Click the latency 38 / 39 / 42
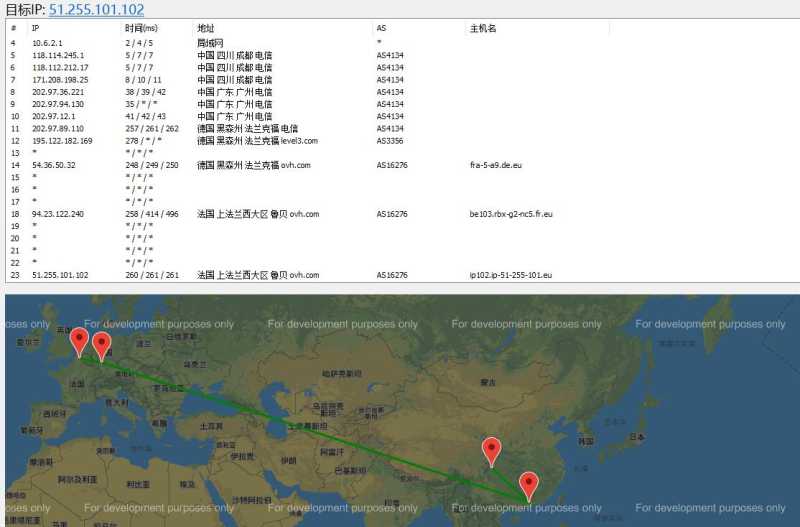800x527 pixels. click(145, 92)
